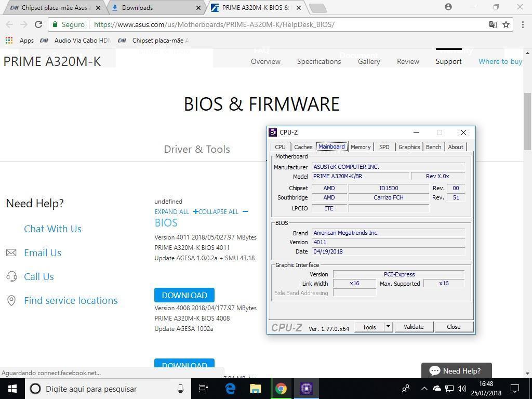Click the Close button in CPU-Z
Viewport: 532px width, 399px height.
(x=454, y=327)
